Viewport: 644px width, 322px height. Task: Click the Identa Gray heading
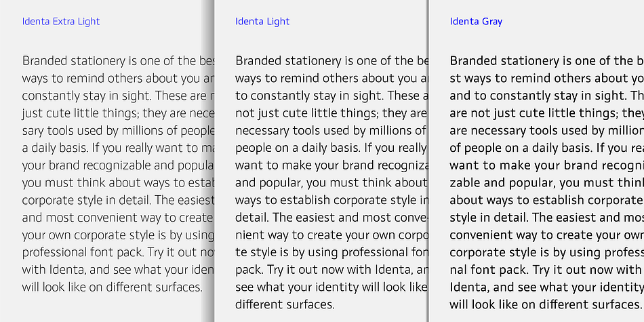(476, 22)
